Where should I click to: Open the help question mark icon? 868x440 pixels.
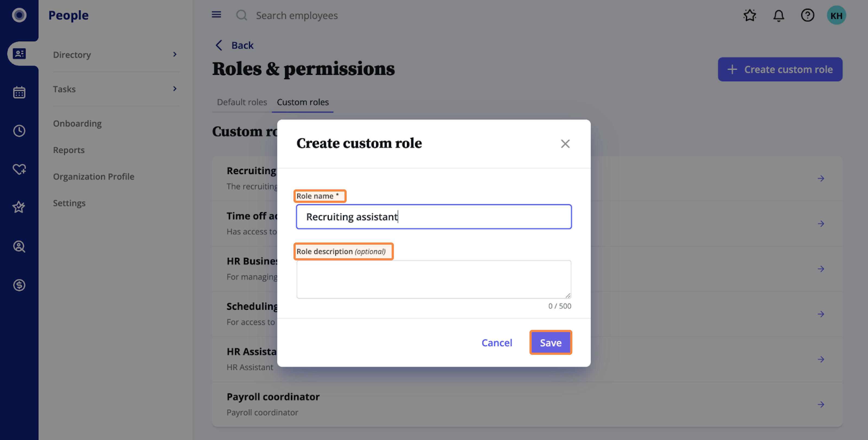click(807, 15)
